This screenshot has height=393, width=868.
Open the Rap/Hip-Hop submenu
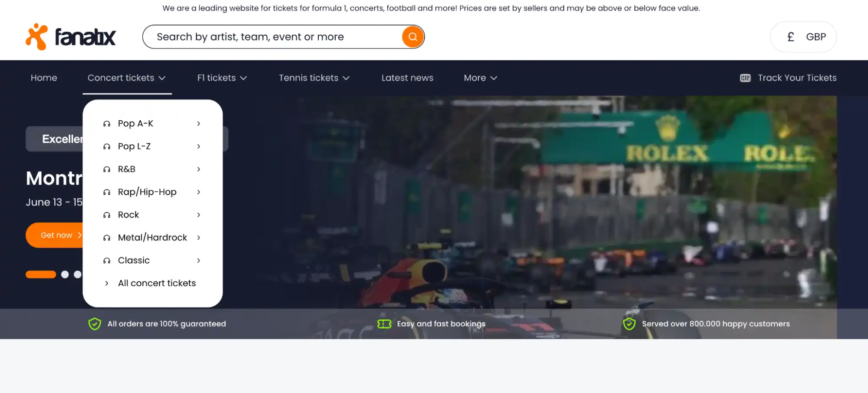pyautogui.click(x=147, y=192)
